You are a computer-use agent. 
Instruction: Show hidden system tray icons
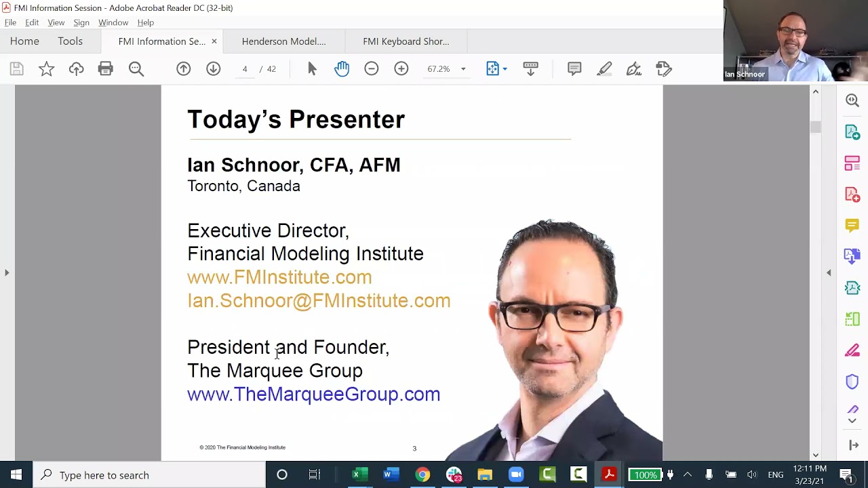pos(687,475)
